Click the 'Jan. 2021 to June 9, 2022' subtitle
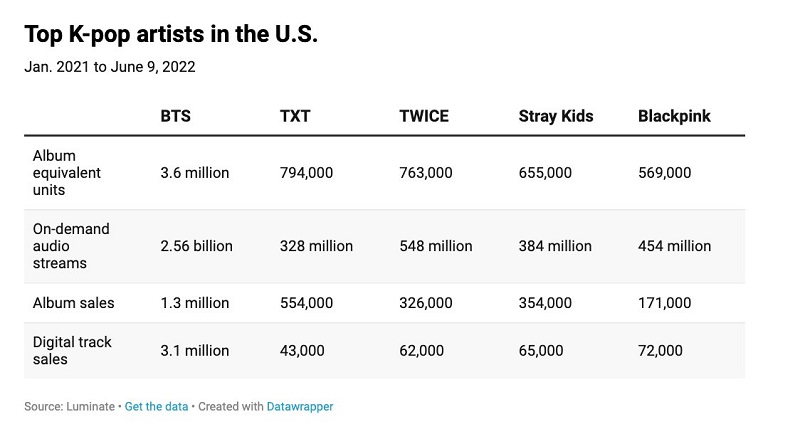The height and width of the screenshot is (434, 800). [x=110, y=67]
